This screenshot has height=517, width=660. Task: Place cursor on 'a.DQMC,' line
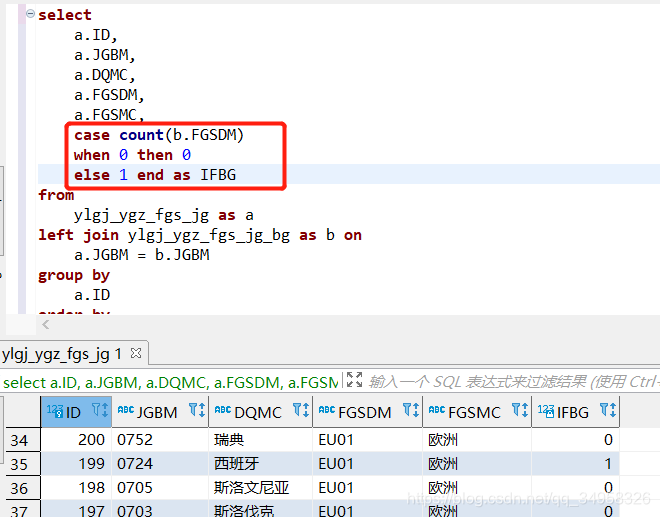pyautogui.click(x=104, y=75)
